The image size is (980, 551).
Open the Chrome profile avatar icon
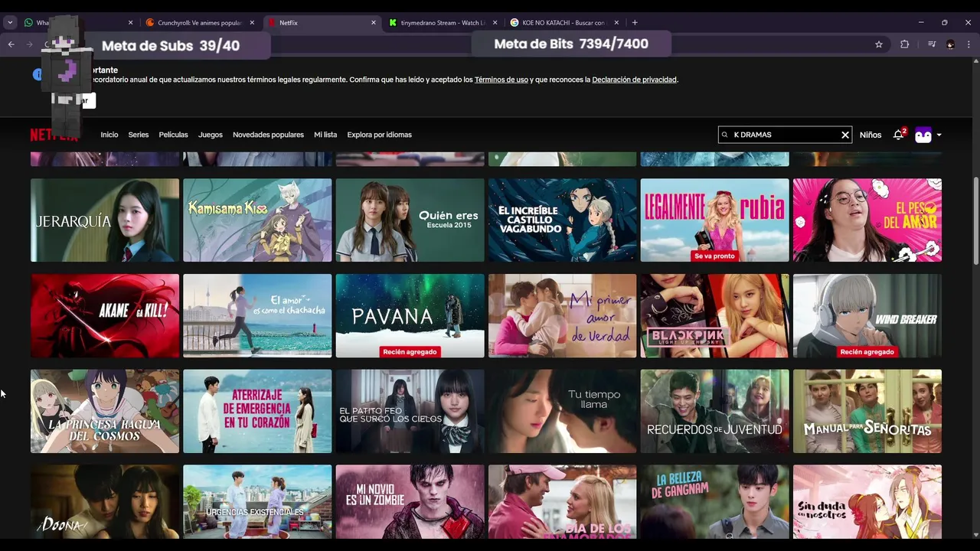950,44
